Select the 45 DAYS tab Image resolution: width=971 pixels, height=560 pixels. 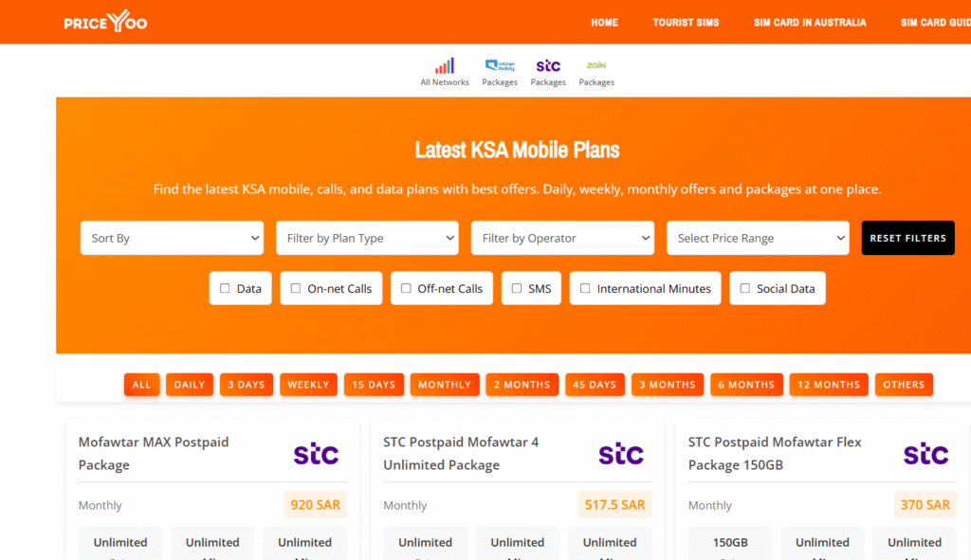[595, 385]
